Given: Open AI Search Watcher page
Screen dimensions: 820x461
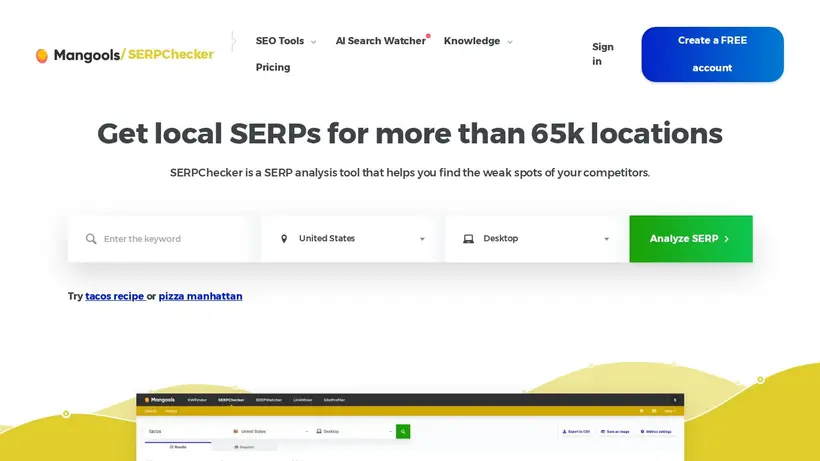Looking at the screenshot, I should pyautogui.click(x=381, y=41).
